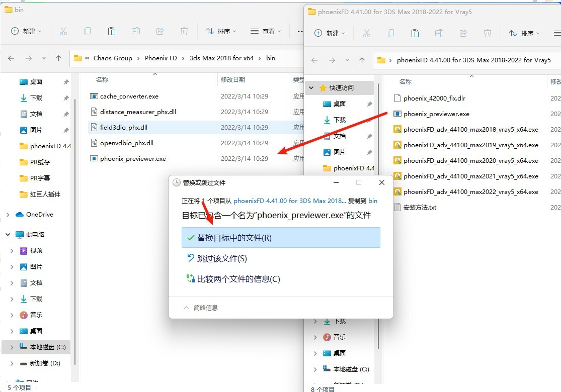561x392 pixels.
Task: Sort by 修改日期 column in bin window
Action: tap(233, 80)
